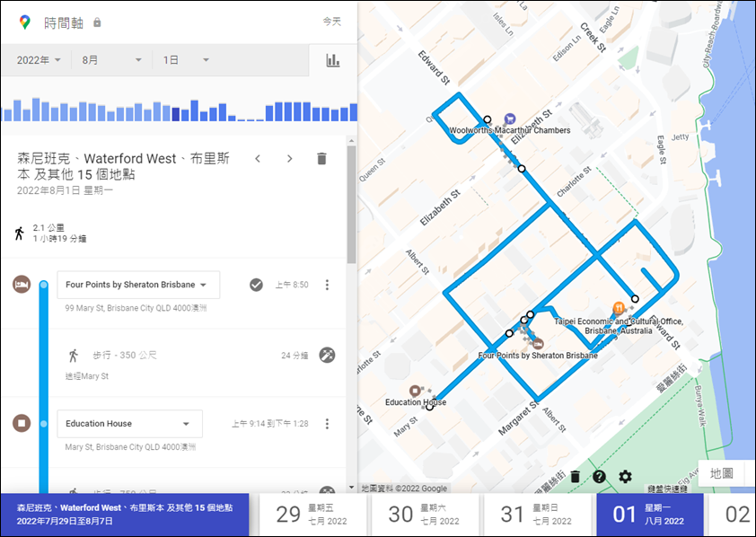Screen dimensions: 756x537
Task: Click Woolworths shopping cart map pin
Action: pos(510,119)
